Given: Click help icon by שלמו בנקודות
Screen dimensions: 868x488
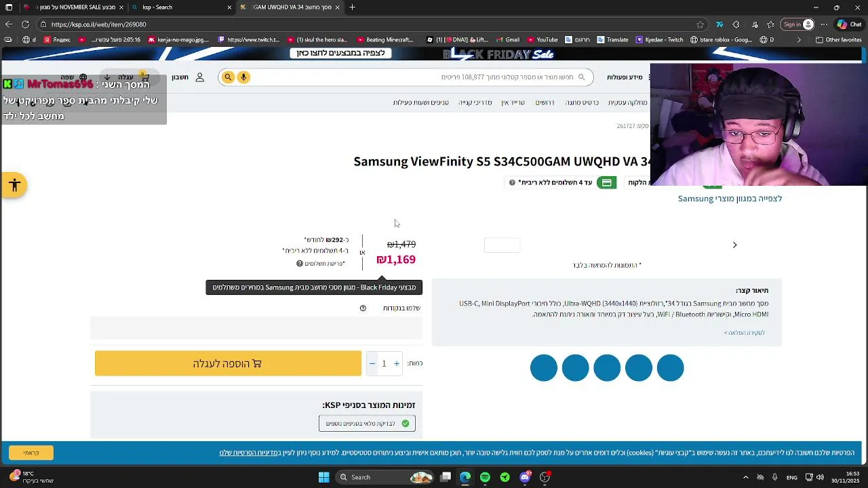Looking at the screenshot, I should tap(363, 308).
